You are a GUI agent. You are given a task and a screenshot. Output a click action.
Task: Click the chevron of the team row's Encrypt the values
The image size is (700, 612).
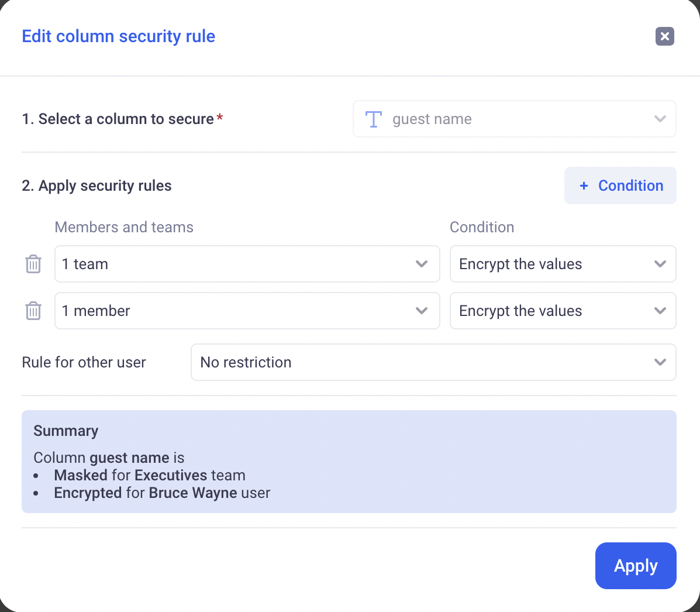click(660, 264)
